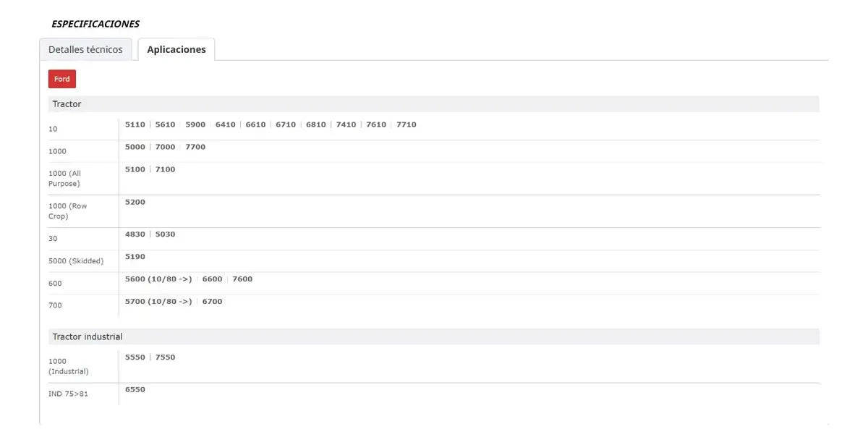Screen dimensions: 868x445
Task: Select the ESPECIFICACIONES heading text
Action: click(95, 24)
